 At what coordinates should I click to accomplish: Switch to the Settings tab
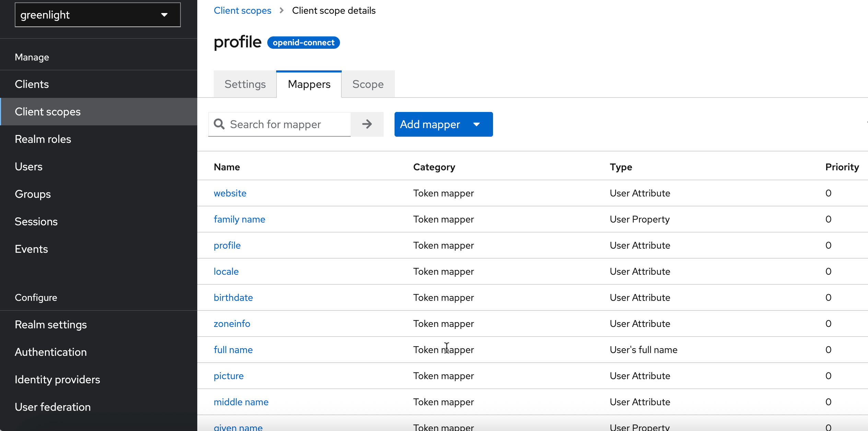(245, 84)
